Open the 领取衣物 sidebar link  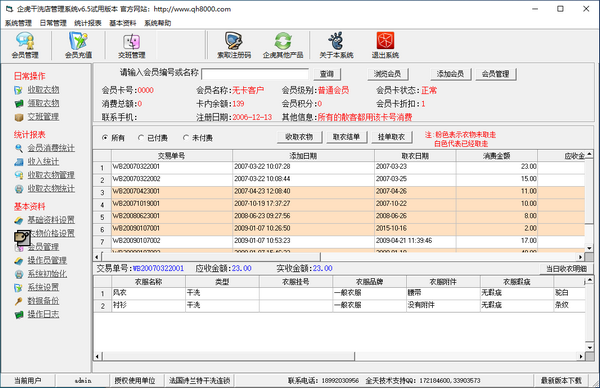(x=43, y=104)
